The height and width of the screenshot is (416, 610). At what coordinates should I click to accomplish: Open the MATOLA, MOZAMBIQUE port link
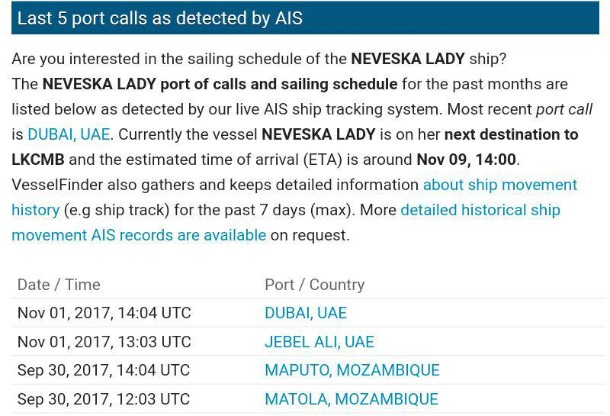coord(350,399)
